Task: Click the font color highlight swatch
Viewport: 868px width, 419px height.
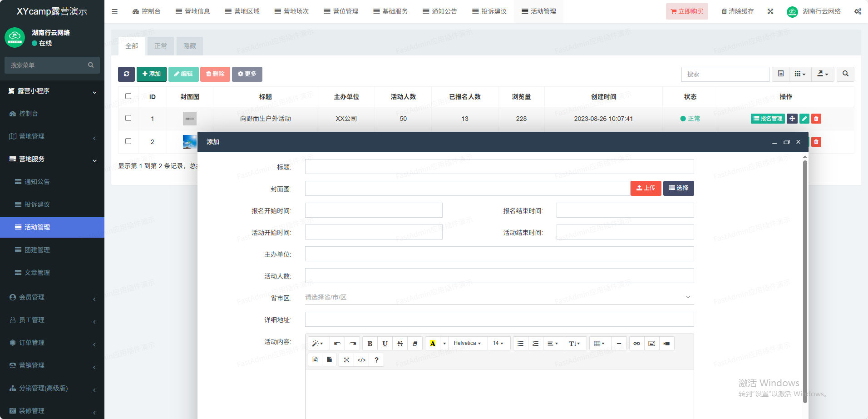Action: (x=433, y=344)
